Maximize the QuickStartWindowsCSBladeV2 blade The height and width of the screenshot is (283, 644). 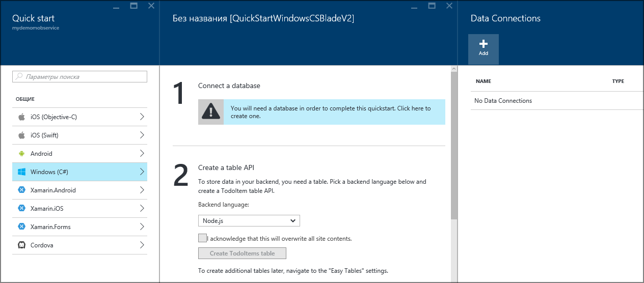432,6
